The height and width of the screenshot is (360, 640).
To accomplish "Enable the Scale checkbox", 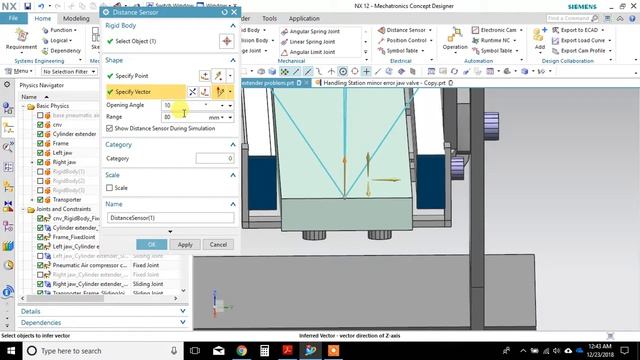I will [x=109, y=188].
